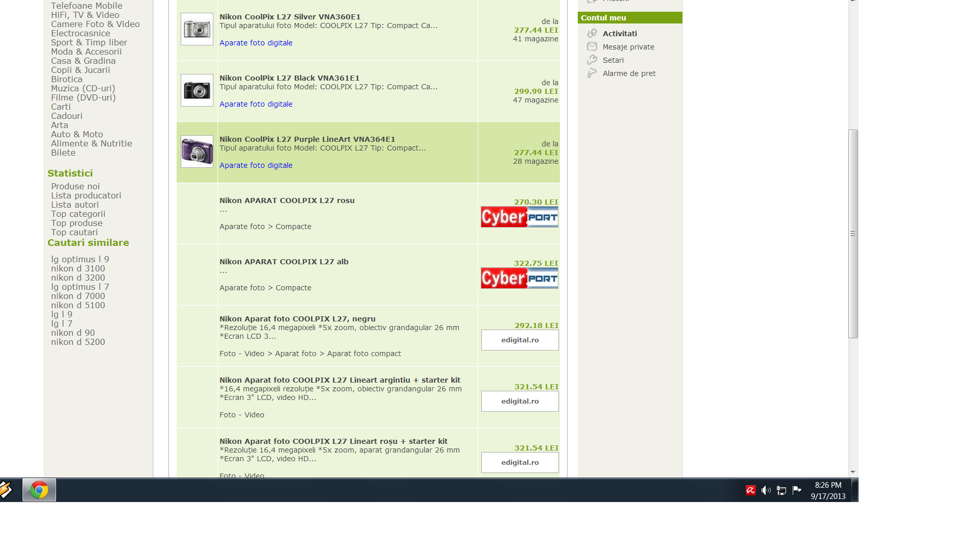Click the network connection tray icon

click(781, 490)
